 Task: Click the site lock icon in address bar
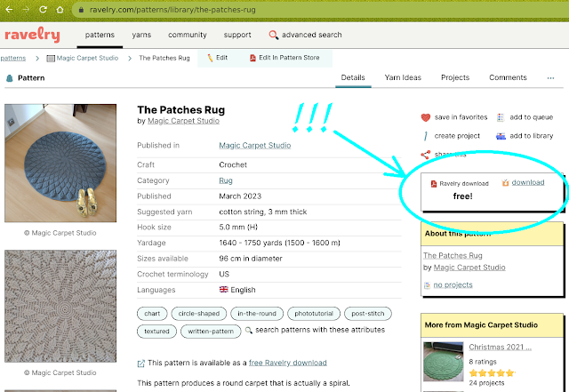[x=81, y=10]
